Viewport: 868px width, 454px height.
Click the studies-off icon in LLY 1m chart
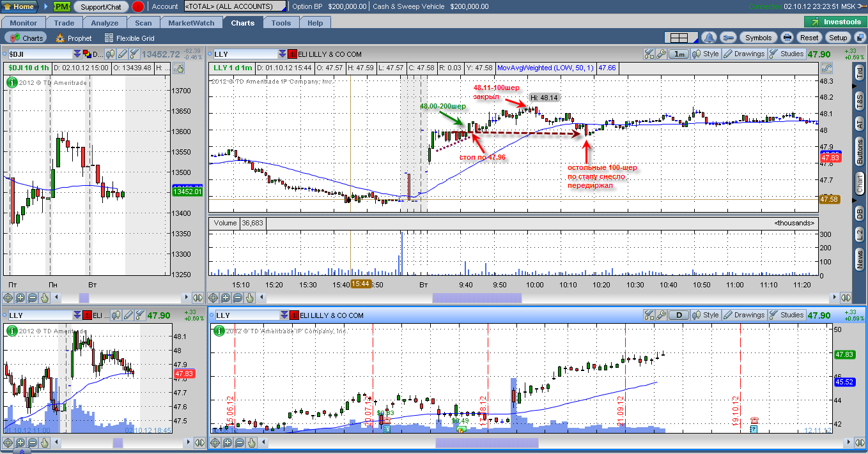pos(649,54)
